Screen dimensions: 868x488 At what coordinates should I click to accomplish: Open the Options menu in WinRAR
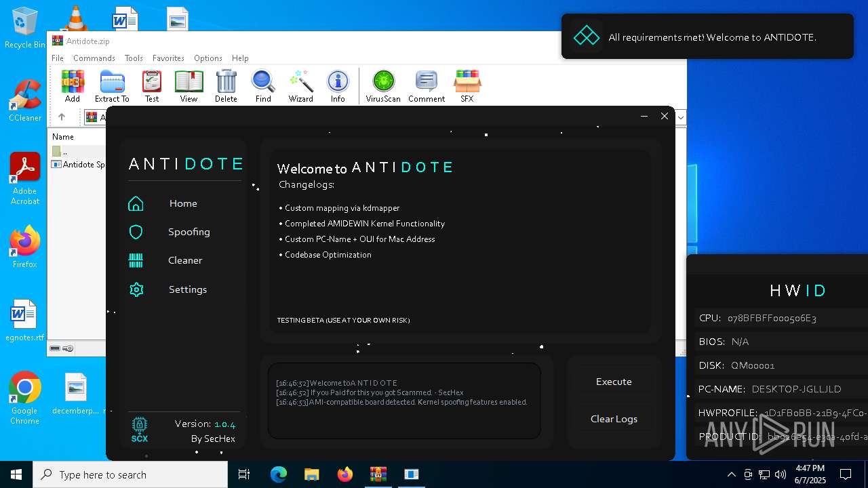tap(208, 58)
